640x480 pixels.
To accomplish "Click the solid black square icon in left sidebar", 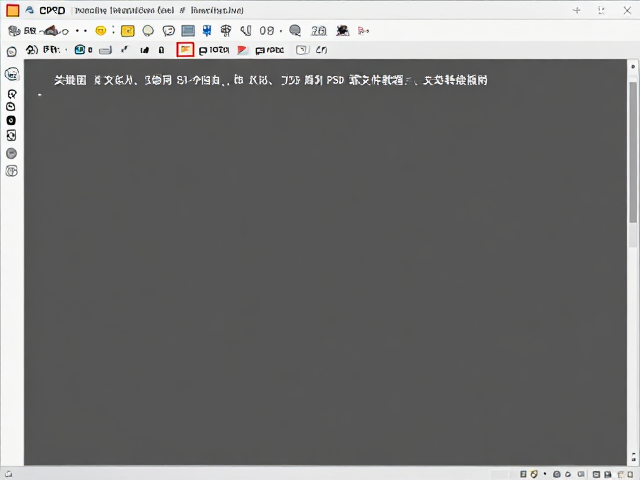I will pyautogui.click(x=11, y=120).
